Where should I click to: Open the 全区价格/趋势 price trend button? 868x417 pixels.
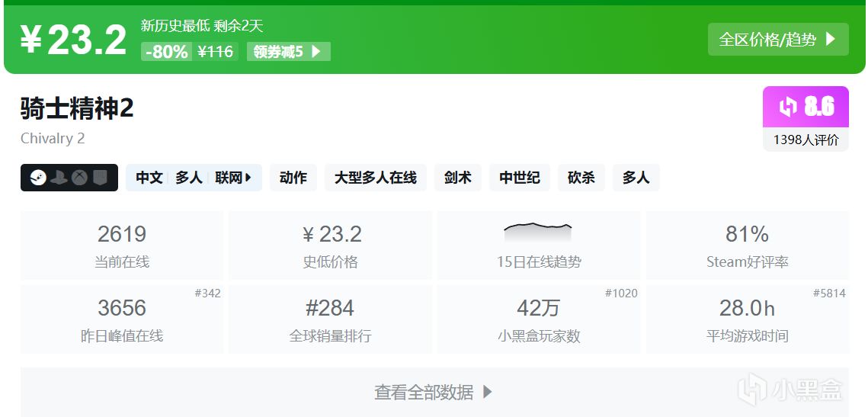click(x=778, y=40)
